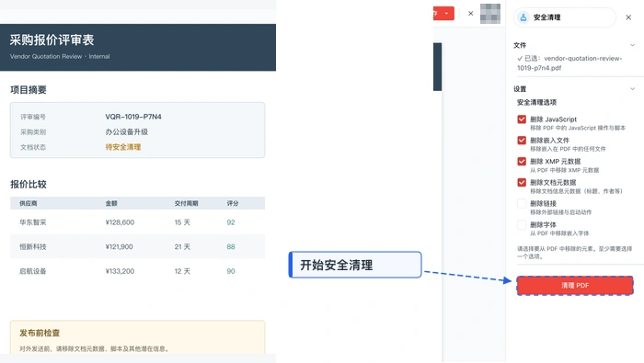The width and height of the screenshot is (644, 363).
Task: Select the amount ¥128,600
Action: pos(120,222)
